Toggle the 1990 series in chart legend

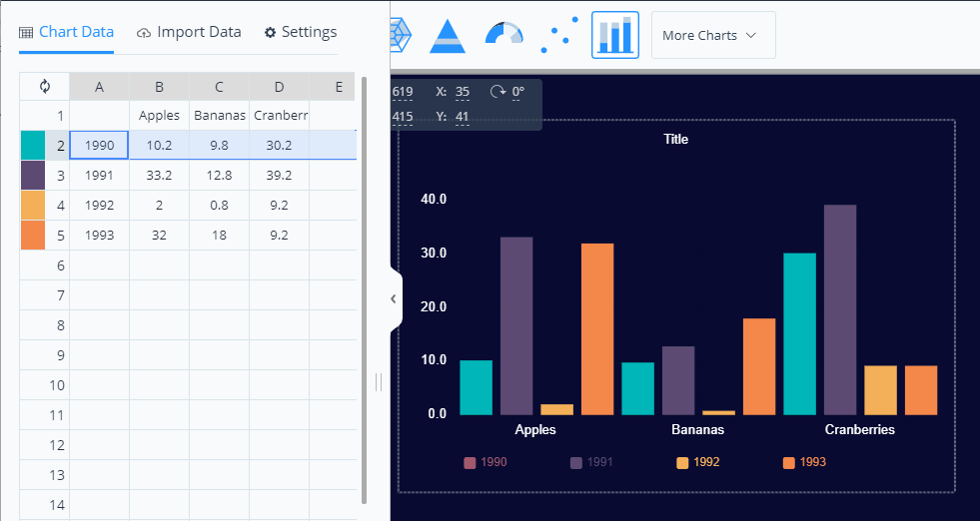coord(487,462)
